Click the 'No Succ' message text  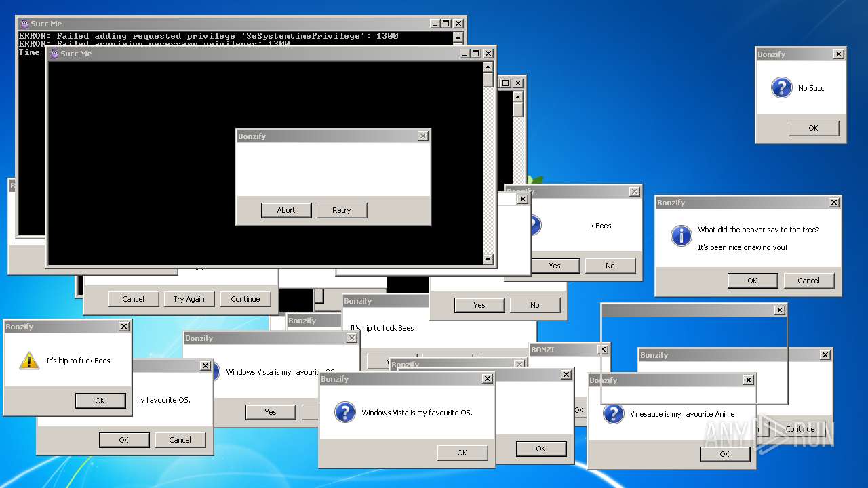[811, 88]
